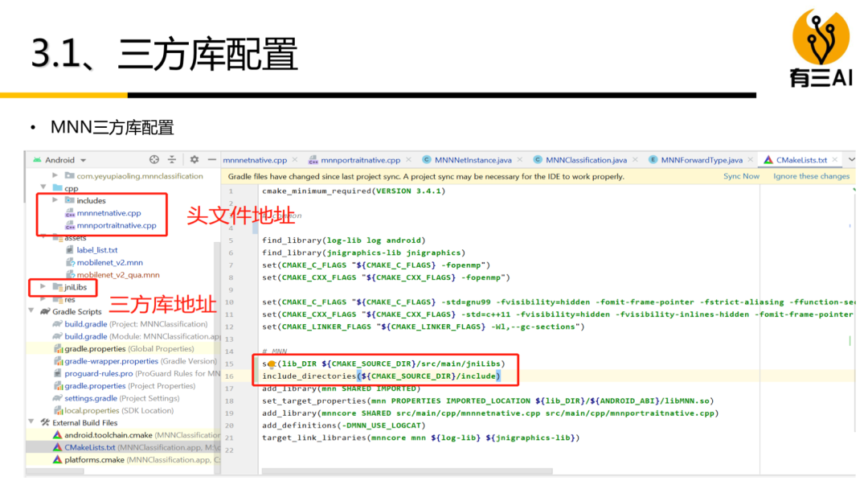Expand the jniLibs folder
The height and width of the screenshot is (489, 868).
tap(43, 286)
